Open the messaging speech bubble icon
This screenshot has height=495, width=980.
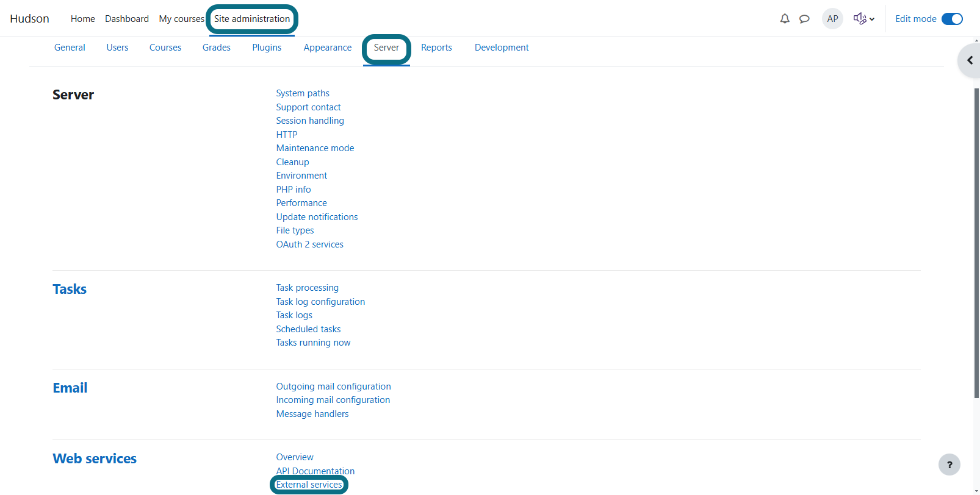(804, 19)
